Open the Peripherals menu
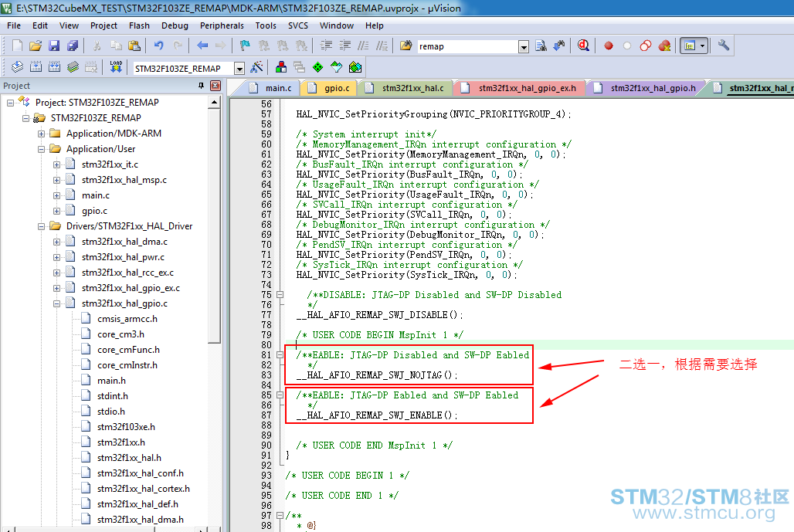Screen dimensions: 794x532 tap(222, 25)
